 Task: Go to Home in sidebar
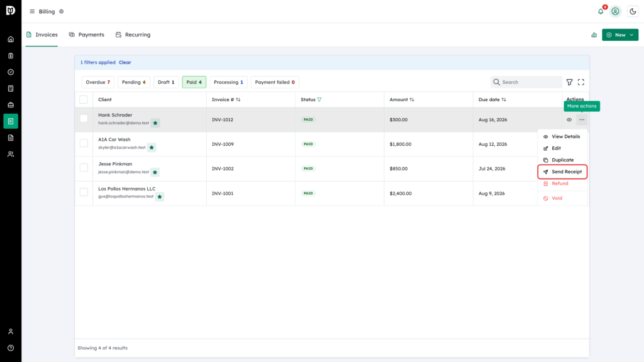[x=11, y=40]
